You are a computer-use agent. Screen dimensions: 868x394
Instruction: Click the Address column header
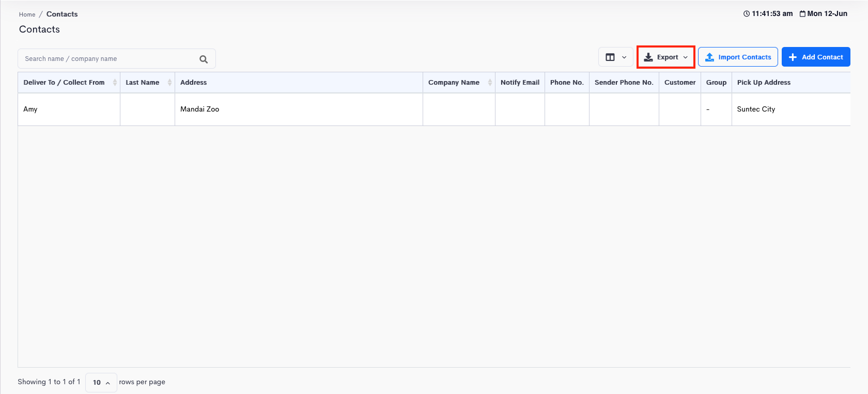299,83
